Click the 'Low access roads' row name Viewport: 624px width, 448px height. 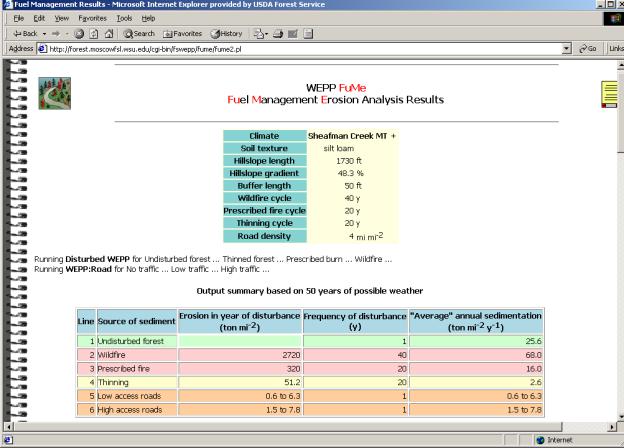click(x=129, y=396)
